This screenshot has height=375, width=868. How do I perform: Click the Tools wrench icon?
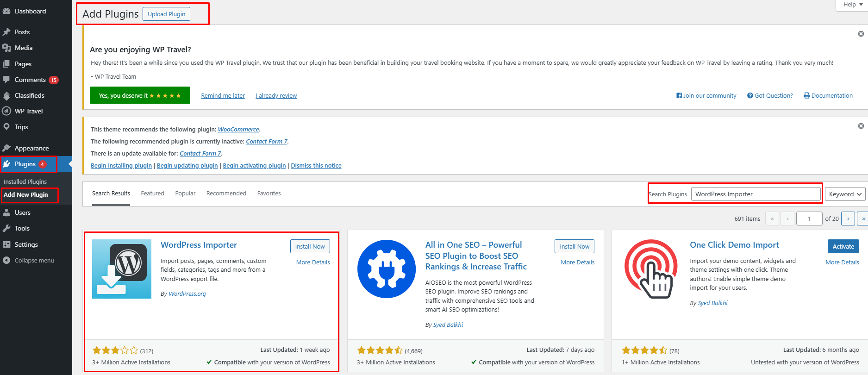(x=6, y=228)
